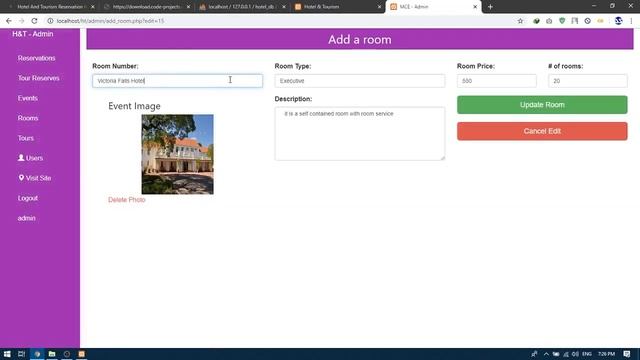
Task: Click the taskbar clock 7:26 PM
Action: tap(607, 354)
